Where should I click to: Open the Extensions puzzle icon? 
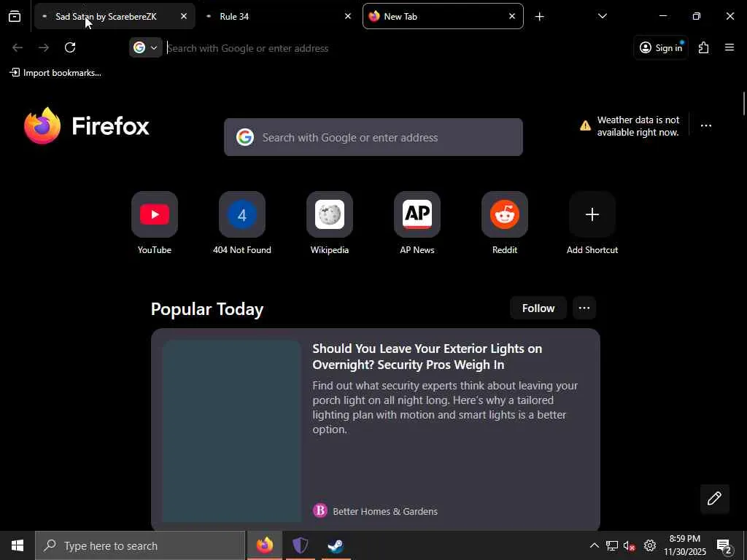pyautogui.click(x=704, y=47)
